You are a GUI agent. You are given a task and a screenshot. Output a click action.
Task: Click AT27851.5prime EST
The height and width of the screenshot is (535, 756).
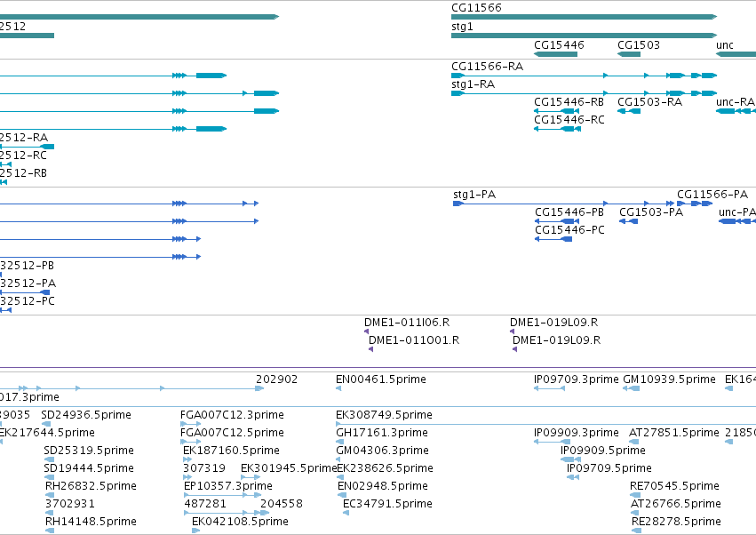(x=634, y=442)
